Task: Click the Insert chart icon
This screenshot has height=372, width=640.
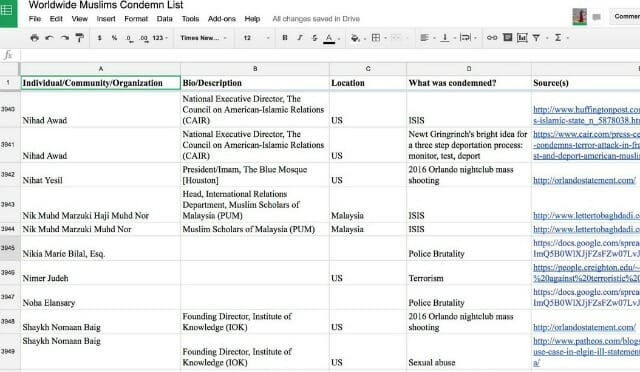Action: click(x=522, y=38)
